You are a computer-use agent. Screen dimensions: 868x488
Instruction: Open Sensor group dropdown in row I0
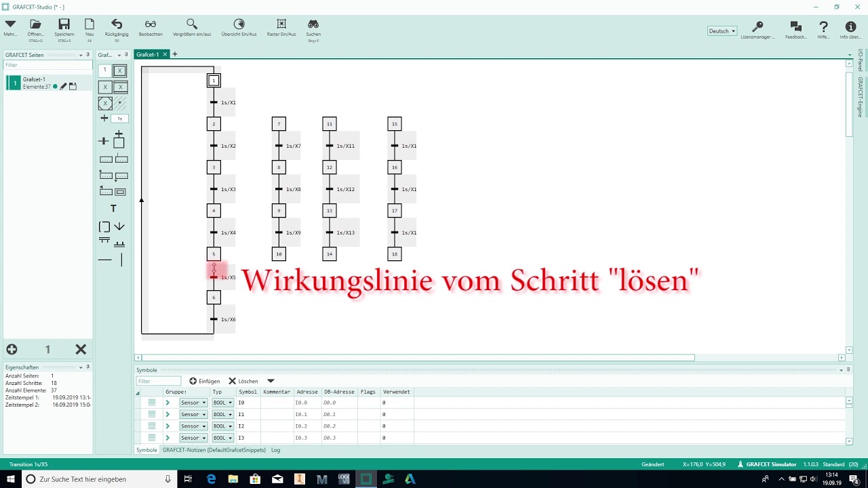193,403
